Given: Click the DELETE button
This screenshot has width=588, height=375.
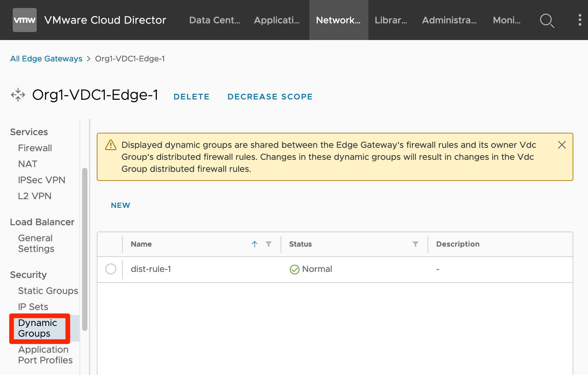Looking at the screenshot, I should [x=192, y=97].
